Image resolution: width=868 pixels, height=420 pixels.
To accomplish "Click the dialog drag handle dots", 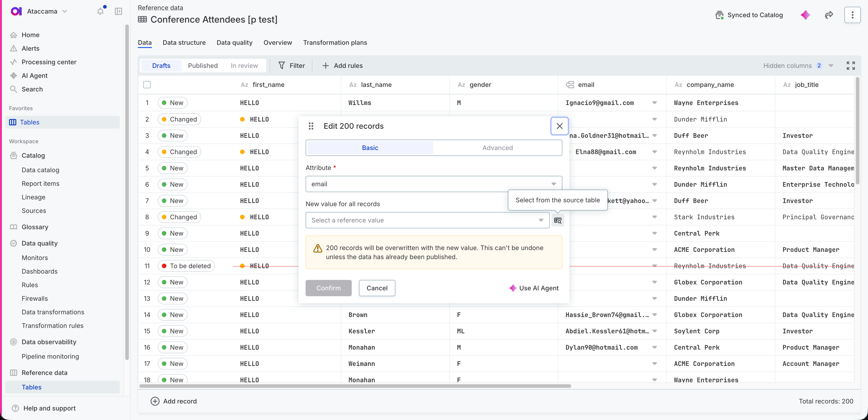I will tap(311, 126).
